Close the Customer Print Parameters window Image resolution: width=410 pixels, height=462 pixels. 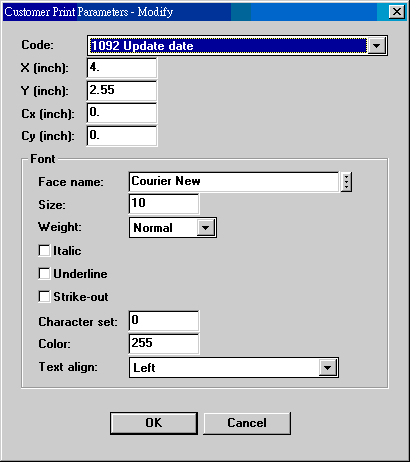coord(397,12)
